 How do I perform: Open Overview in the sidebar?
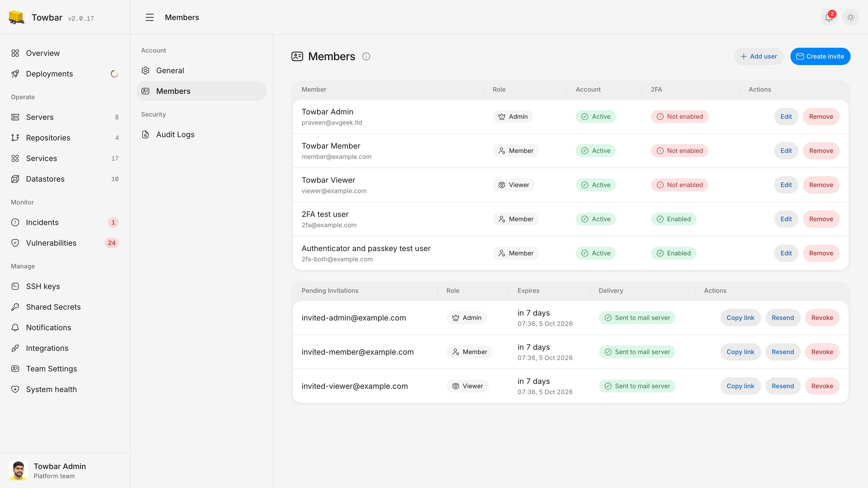click(x=65, y=53)
